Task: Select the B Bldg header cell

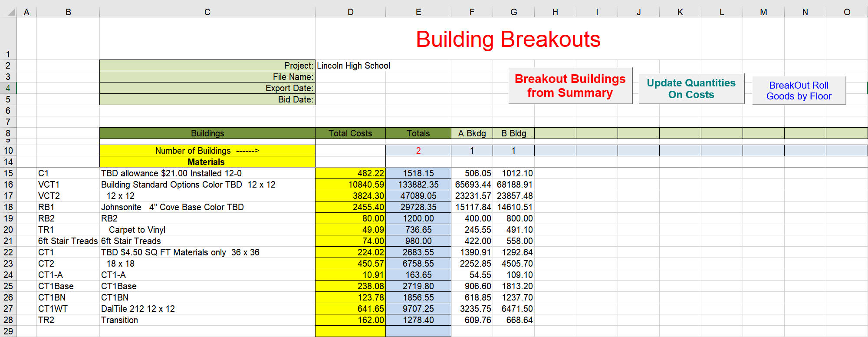Action: tap(513, 133)
